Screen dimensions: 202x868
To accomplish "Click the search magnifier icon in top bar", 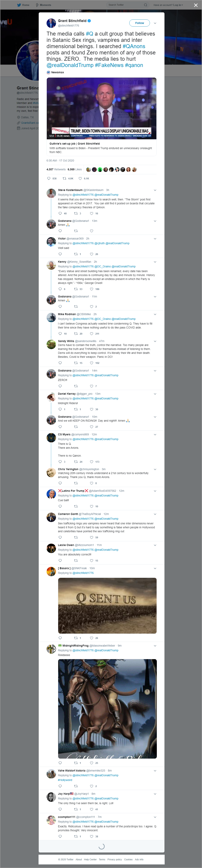I will tap(145, 5).
